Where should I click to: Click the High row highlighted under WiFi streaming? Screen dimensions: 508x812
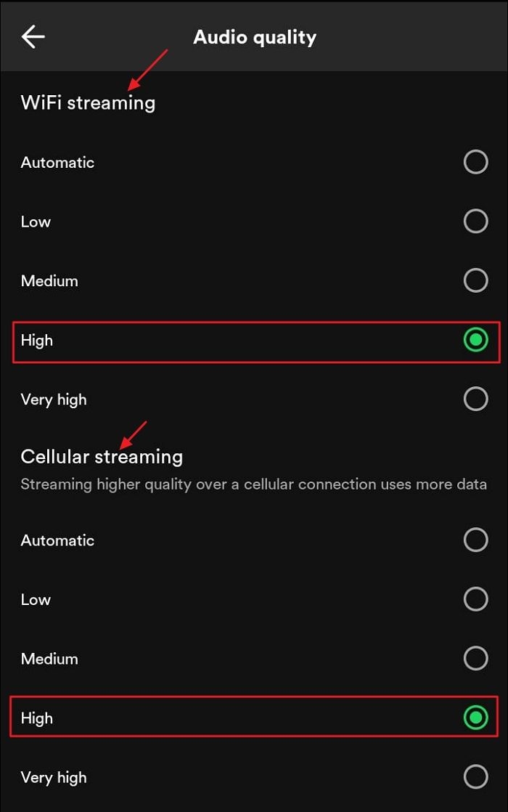tap(254, 340)
